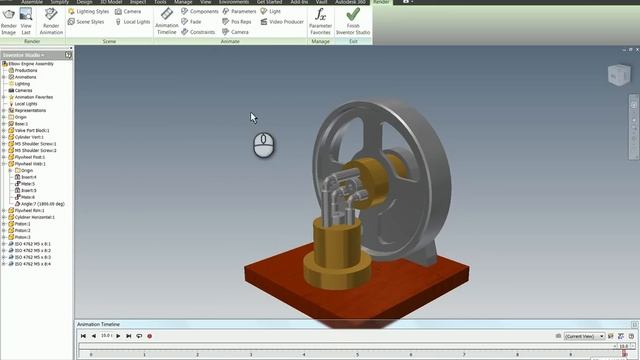Go to start of animation timeline
Viewport: 640px width, 360px height.
click(83, 336)
